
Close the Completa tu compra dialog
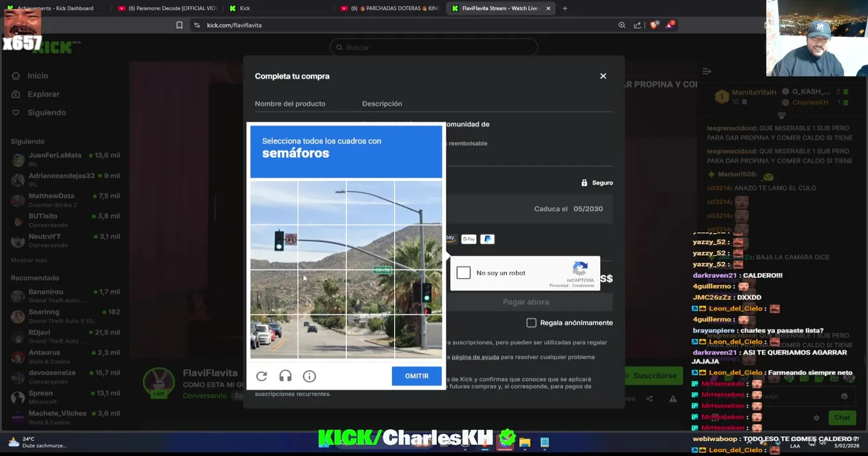coord(603,76)
